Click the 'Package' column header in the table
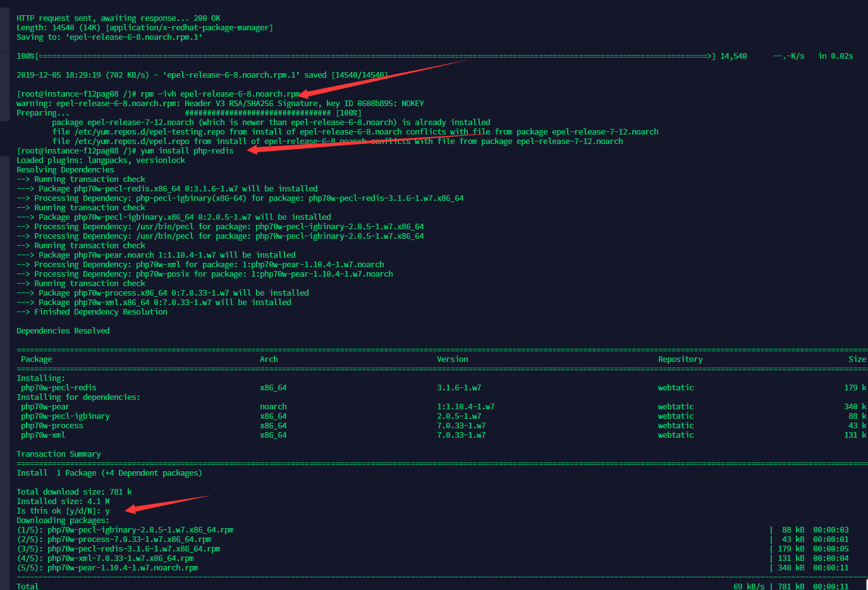Viewport: 868px width, 590px height. pyautogui.click(x=34, y=359)
